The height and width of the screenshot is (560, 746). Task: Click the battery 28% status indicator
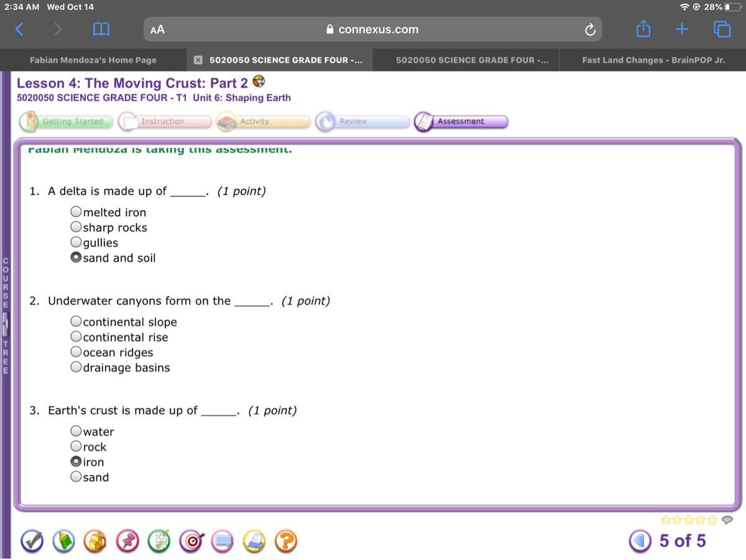[722, 7]
